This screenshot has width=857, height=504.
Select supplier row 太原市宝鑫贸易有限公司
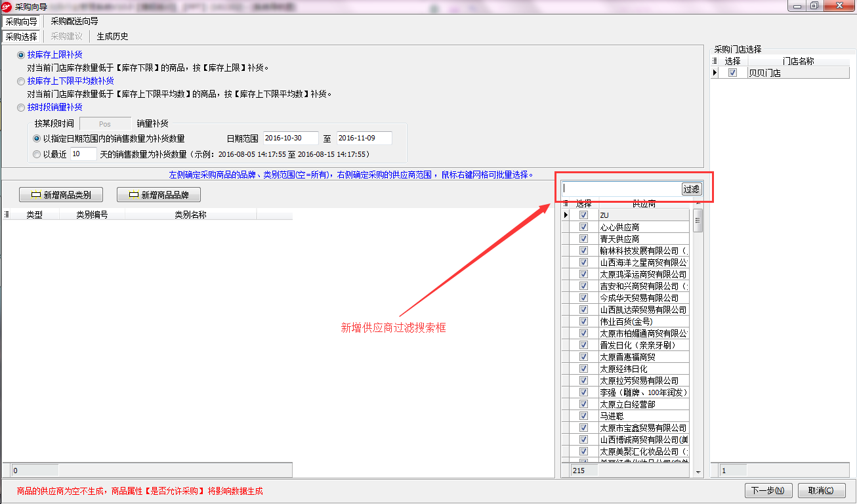643,428
